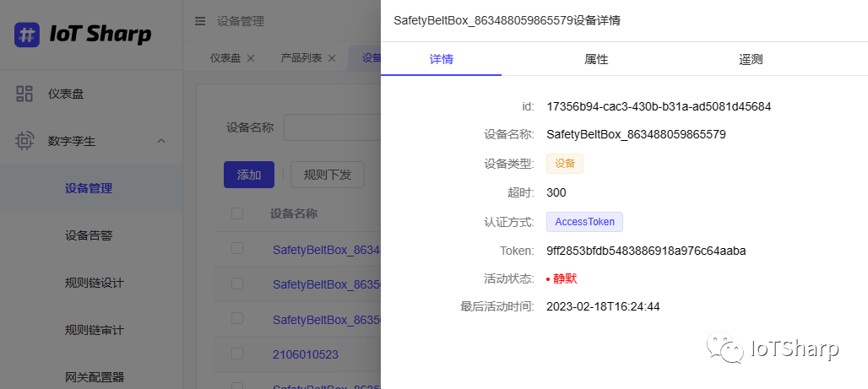Toggle the select-all checkbox in table header
The image size is (868, 389).
coord(237,213)
